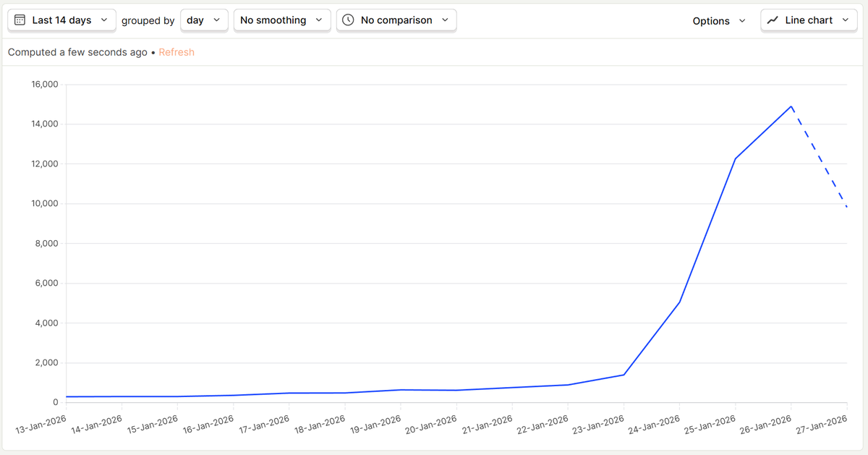Screen dimensions: 868x455
Task: Click the 4,000 y-axis label
Action: click(x=46, y=323)
